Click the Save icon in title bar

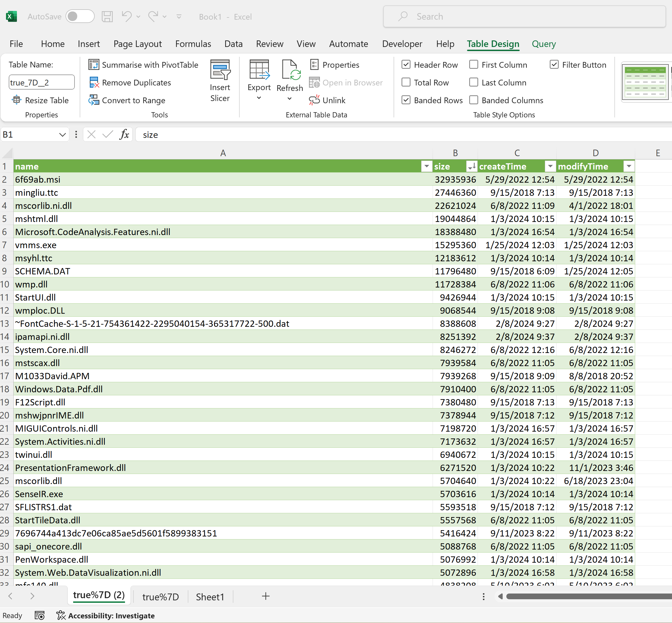click(x=107, y=17)
